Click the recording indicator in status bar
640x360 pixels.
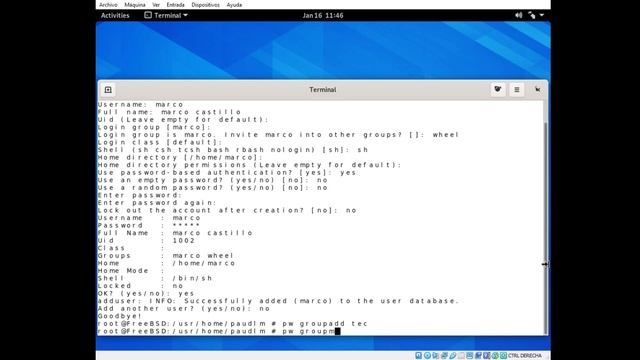click(479, 356)
